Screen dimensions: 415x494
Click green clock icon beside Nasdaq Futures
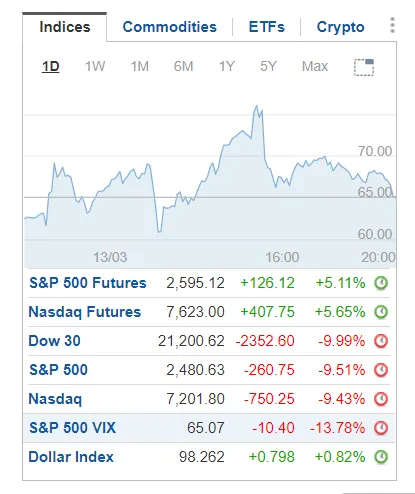pyautogui.click(x=381, y=312)
